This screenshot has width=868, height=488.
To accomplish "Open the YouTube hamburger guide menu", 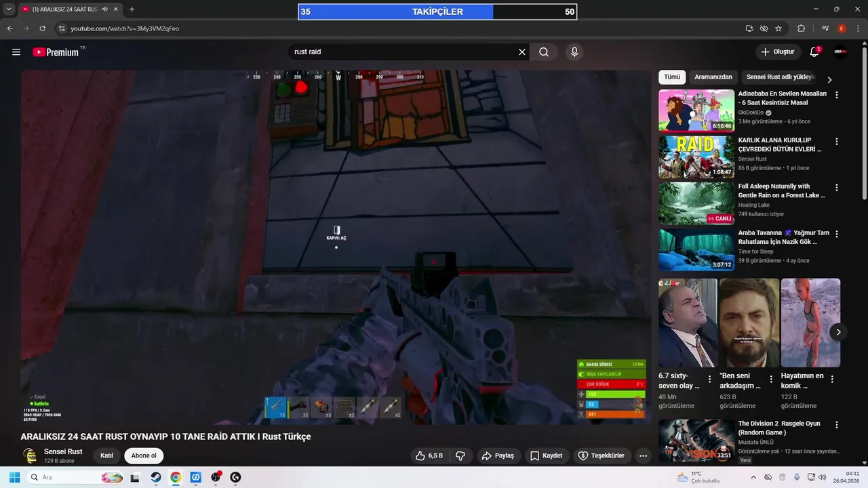I will coord(16,52).
